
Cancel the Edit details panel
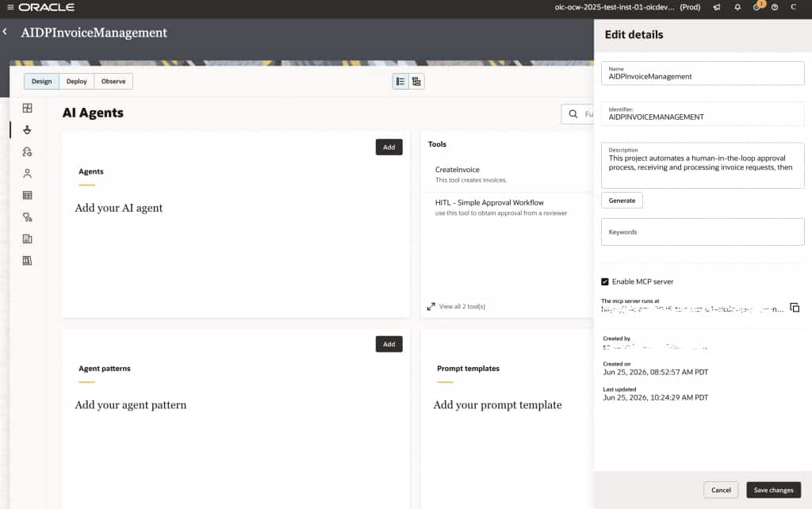point(721,490)
